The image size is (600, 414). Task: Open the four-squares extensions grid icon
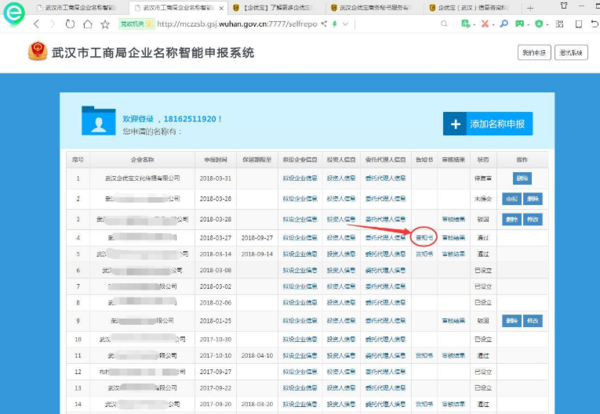pos(559,24)
